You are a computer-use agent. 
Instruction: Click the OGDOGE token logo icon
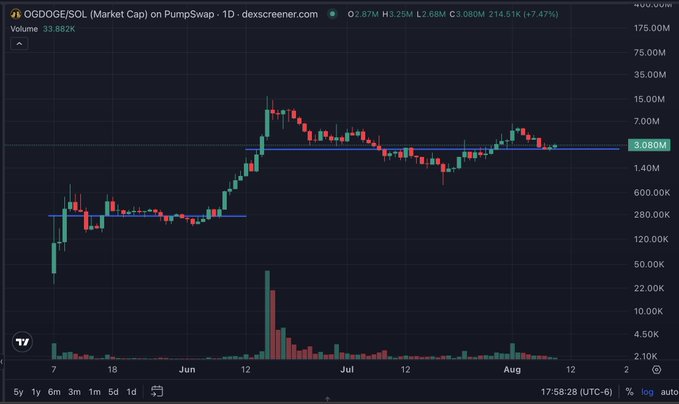tap(16, 14)
